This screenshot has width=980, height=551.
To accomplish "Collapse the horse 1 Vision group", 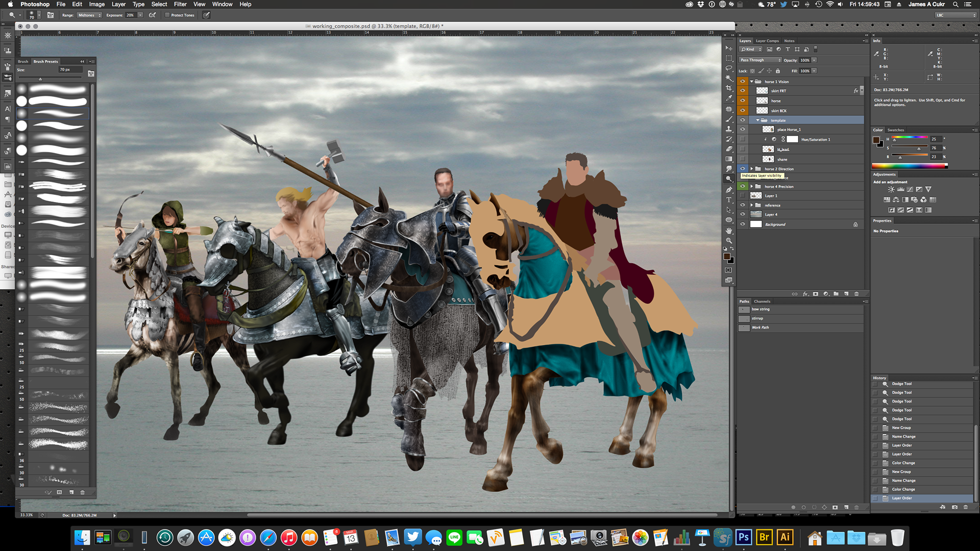I will click(x=751, y=82).
